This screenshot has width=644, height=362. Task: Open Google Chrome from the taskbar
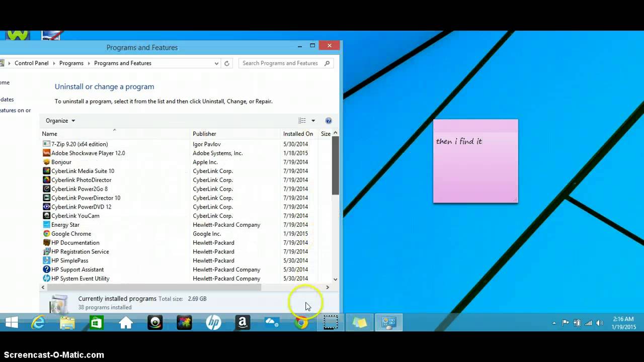[x=301, y=323]
